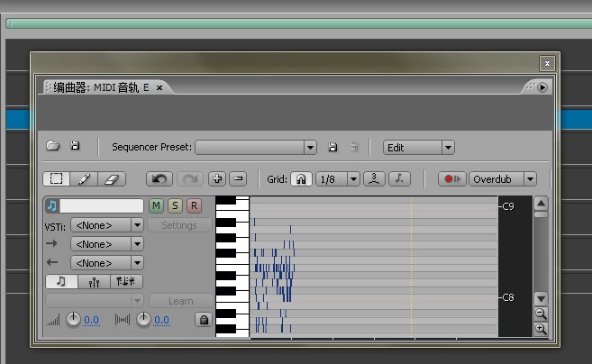Grab the panel grip handle left of 编曲器
The height and width of the screenshot is (364, 592).
[x=48, y=87]
